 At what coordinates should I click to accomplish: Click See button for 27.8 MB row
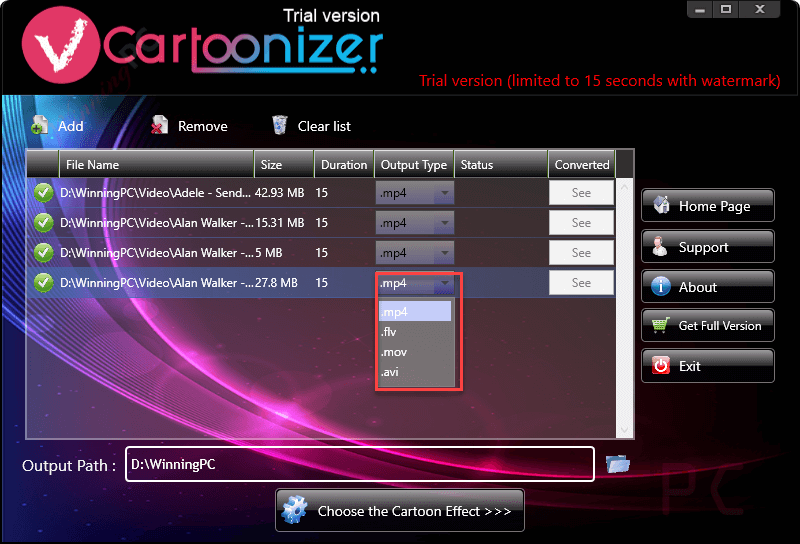[x=581, y=283]
